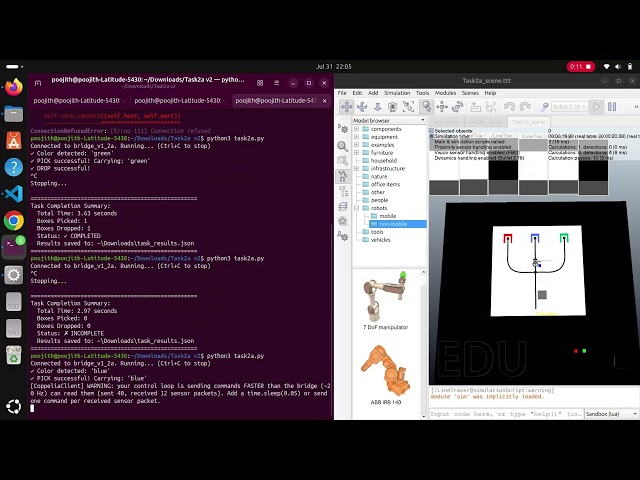The width and height of the screenshot is (640, 480).
Task: Click the fit-to-view toolbar icon
Action: pyautogui.click(x=408, y=107)
